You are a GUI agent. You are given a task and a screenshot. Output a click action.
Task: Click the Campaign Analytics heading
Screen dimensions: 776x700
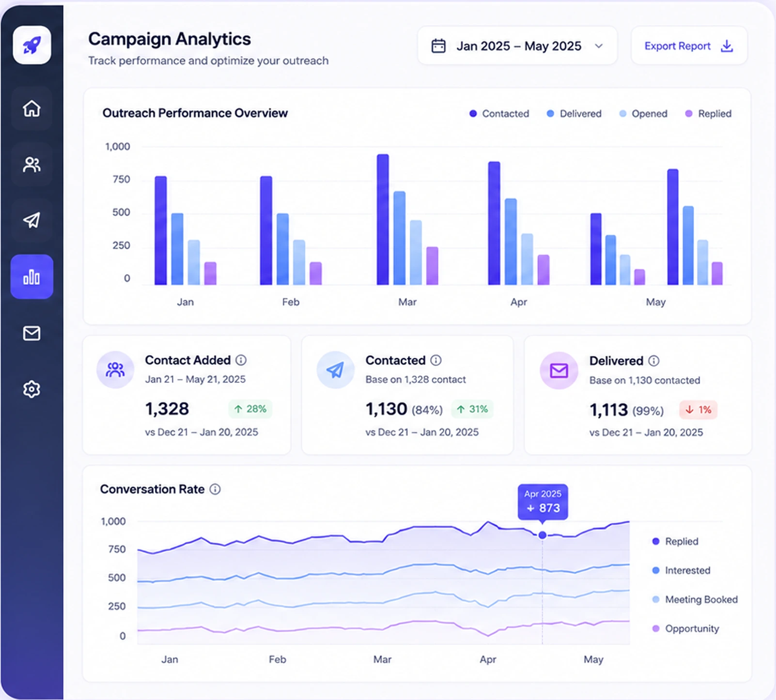[x=170, y=39]
